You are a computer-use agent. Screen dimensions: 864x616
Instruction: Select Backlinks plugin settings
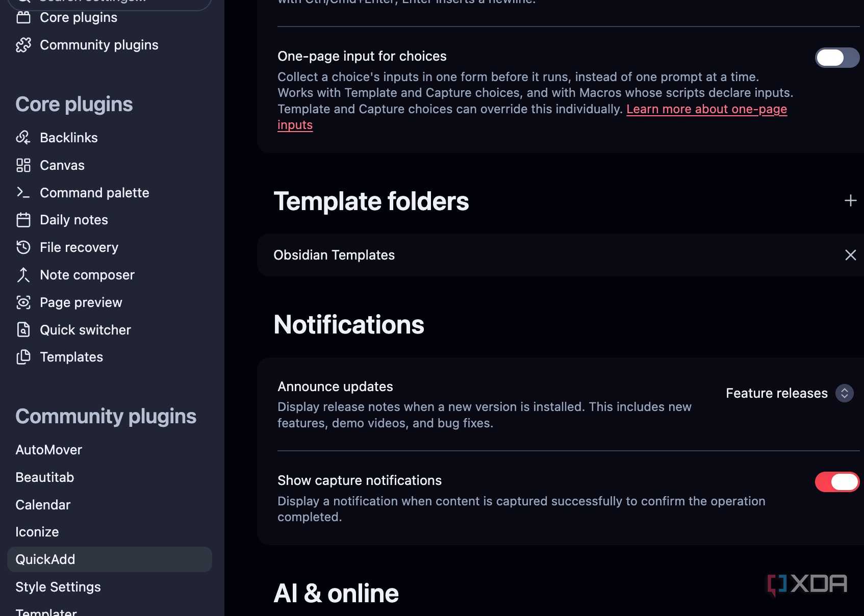point(110,138)
